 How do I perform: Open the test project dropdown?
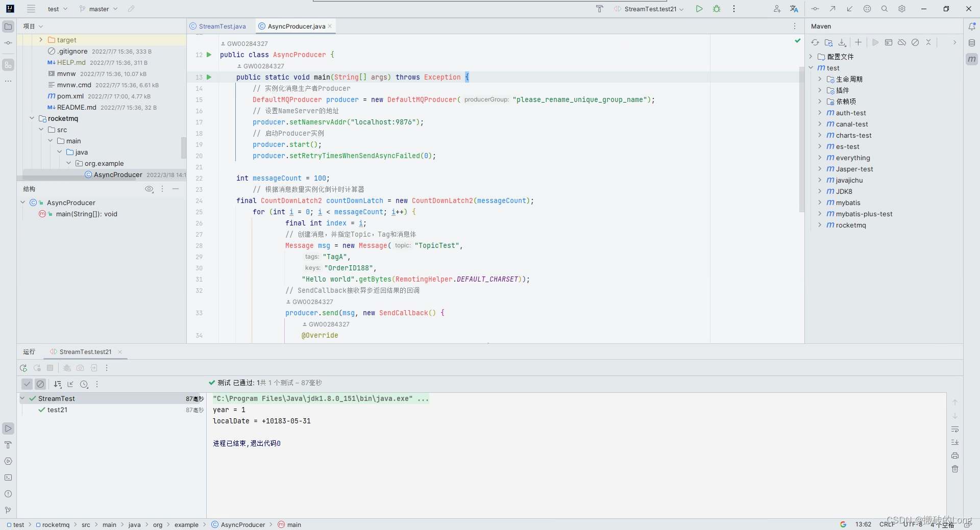(57, 9)
